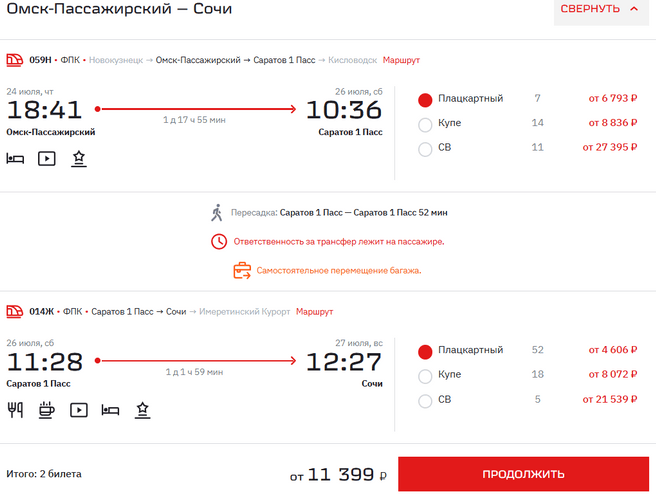Click the video entertainment icon for train 014Ж
This screenshot has height=503, width=656.
(78, 409)
